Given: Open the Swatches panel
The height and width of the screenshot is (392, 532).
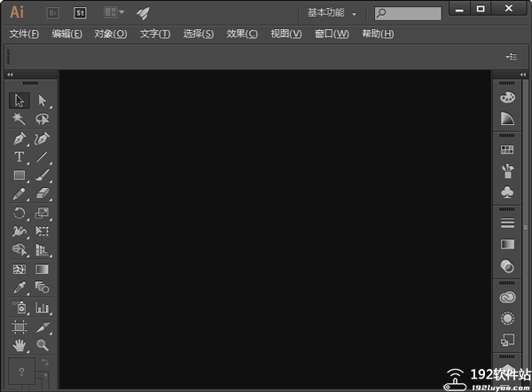Looking at the screenshot, I should pos(507,150).
